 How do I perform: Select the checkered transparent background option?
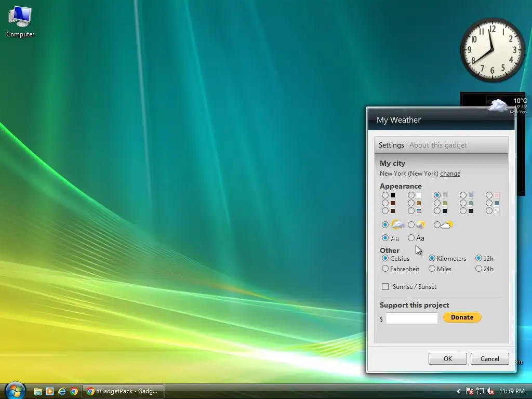tap(489, 211)
